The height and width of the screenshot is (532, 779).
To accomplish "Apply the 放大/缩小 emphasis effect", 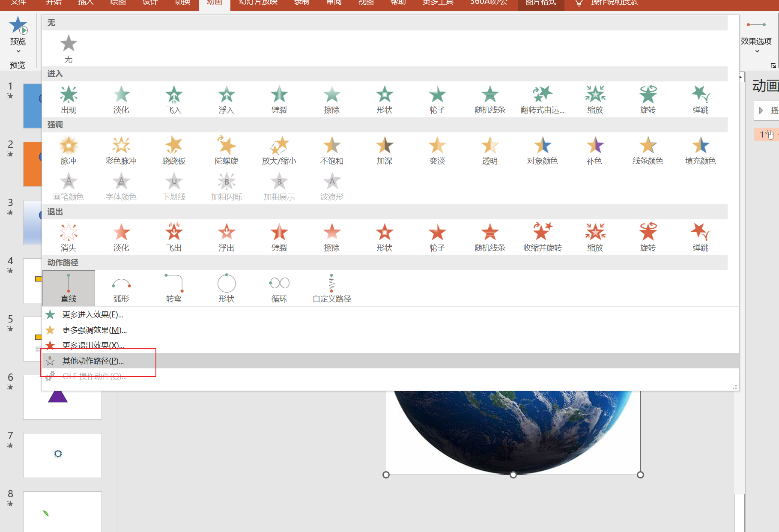I will tap(279, 150).
